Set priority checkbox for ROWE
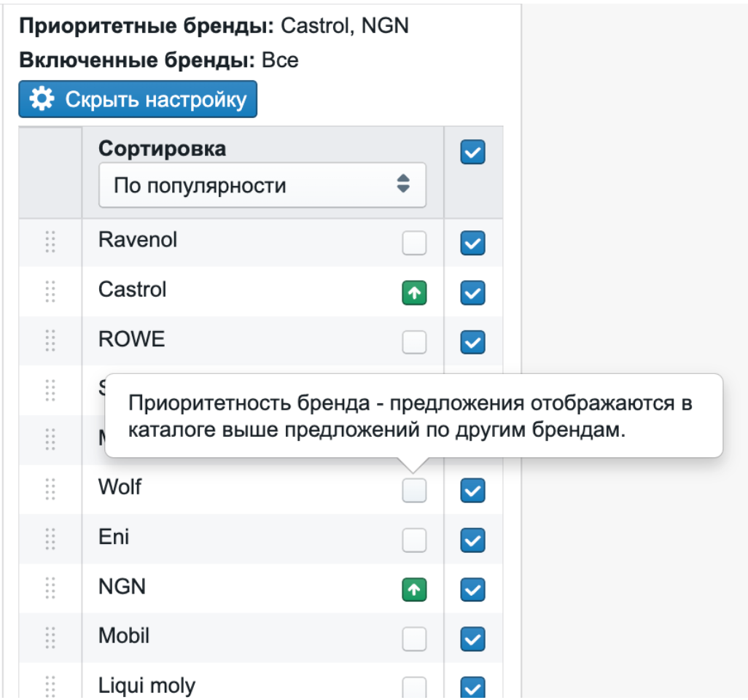 (414, 342)
